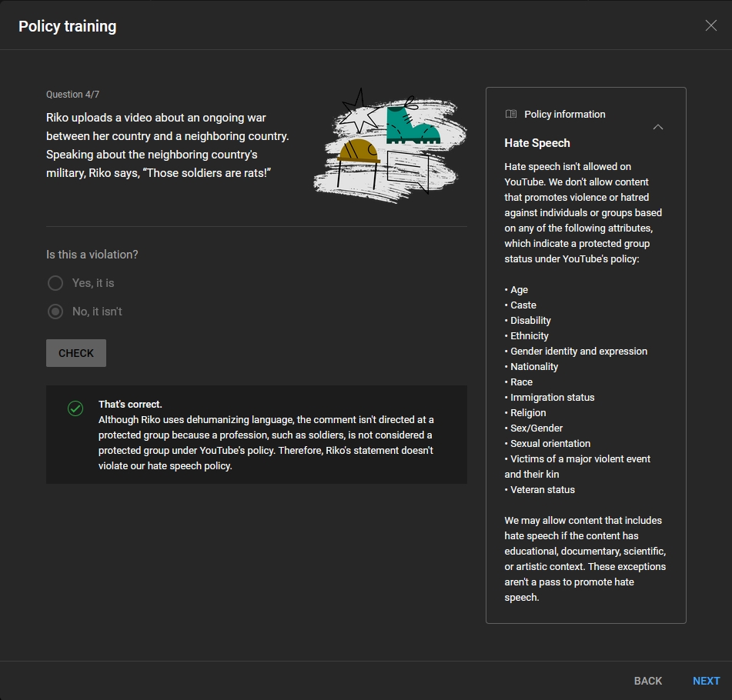Screen dimensions: 732x700
Task: Advance to the next question with NEXT
Action: point(706,681)
